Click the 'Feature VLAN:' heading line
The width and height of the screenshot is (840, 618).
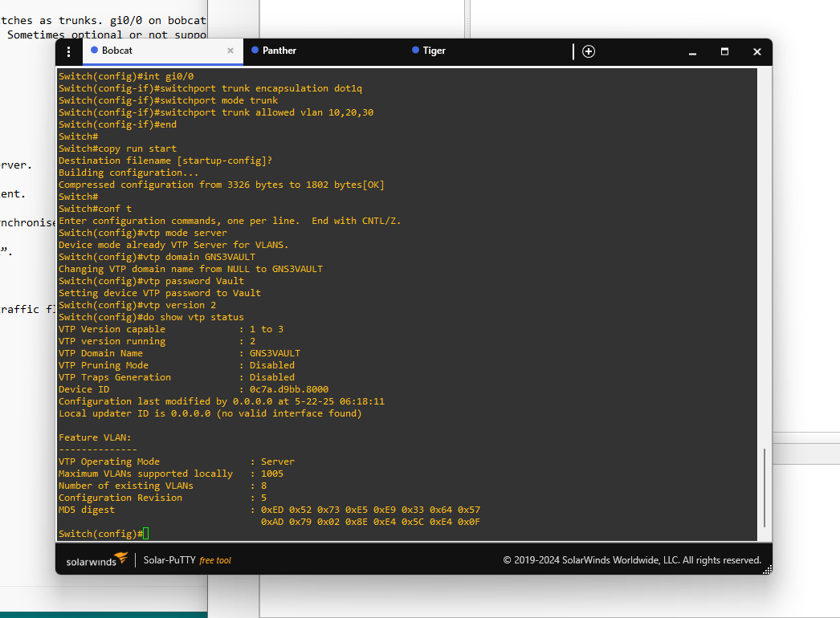95,437
